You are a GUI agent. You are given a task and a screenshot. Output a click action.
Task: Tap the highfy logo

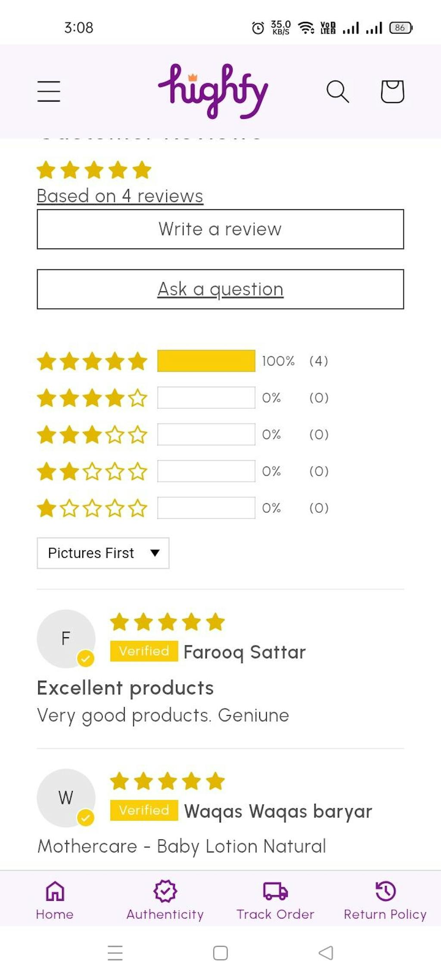pyautogui.click(x=213, y=91)
